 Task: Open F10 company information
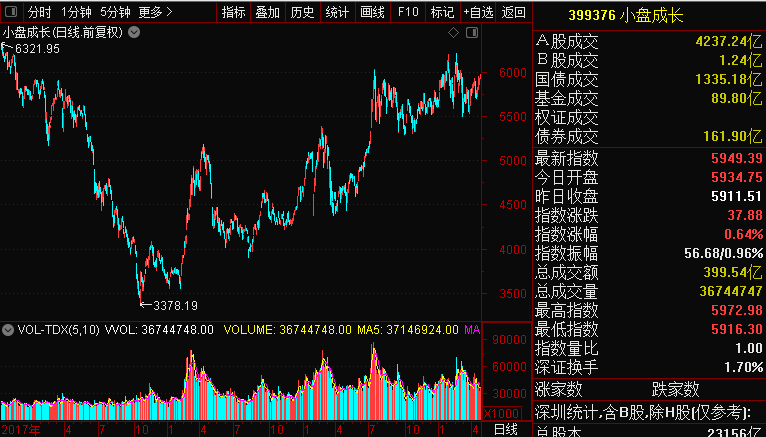[407, 13]
